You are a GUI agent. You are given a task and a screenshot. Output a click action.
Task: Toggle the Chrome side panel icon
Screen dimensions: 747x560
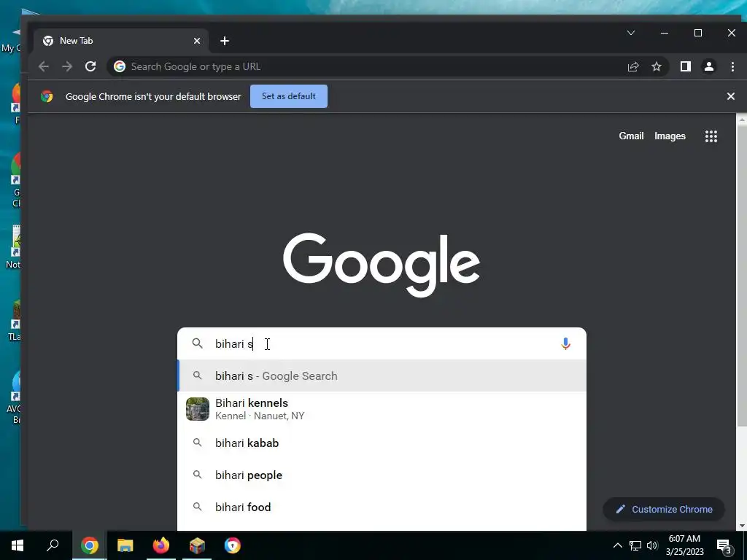(686, 66)
